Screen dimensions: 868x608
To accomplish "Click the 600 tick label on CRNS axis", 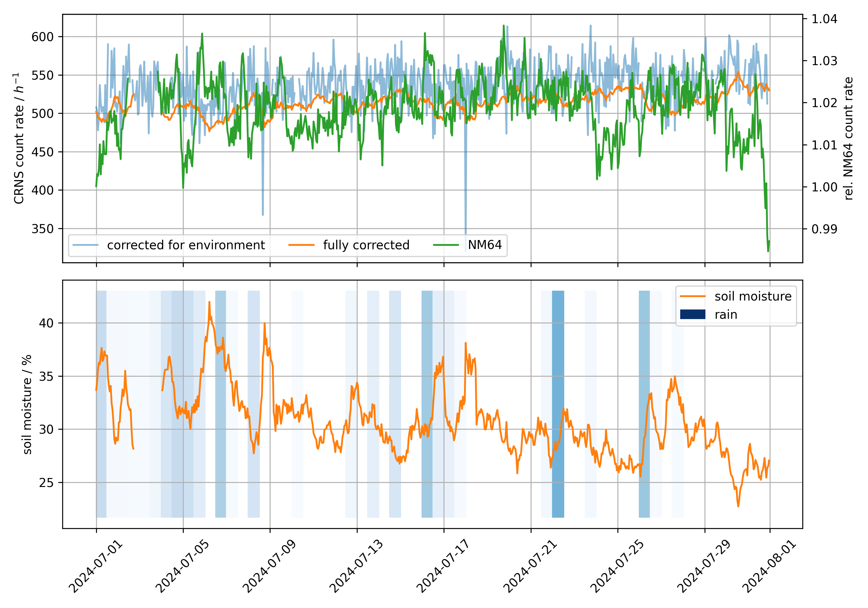I will (x=42, y=37).
